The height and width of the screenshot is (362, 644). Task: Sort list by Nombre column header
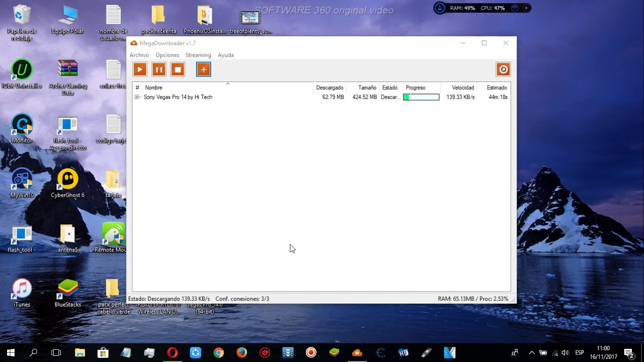coord(227,87)
